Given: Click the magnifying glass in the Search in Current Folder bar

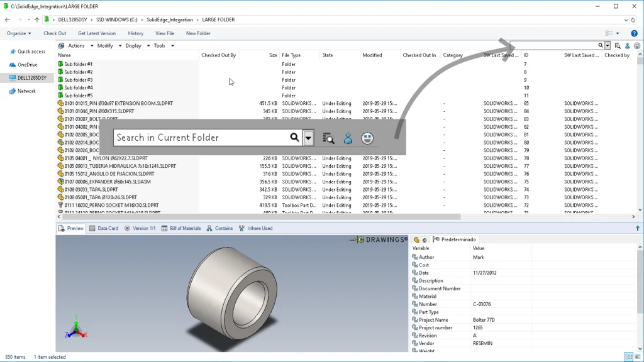Looking at the screenshot, I should [x=295, y=137].
